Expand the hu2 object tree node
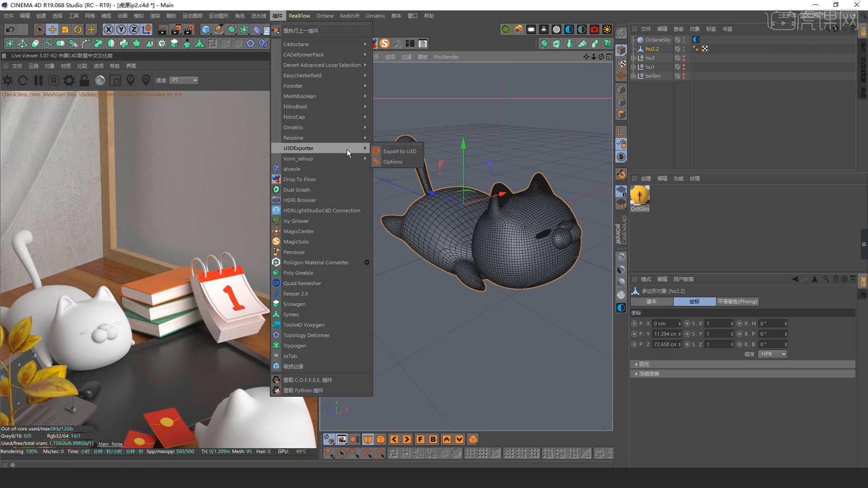This screenshot has width=868, height=488. 633,58
